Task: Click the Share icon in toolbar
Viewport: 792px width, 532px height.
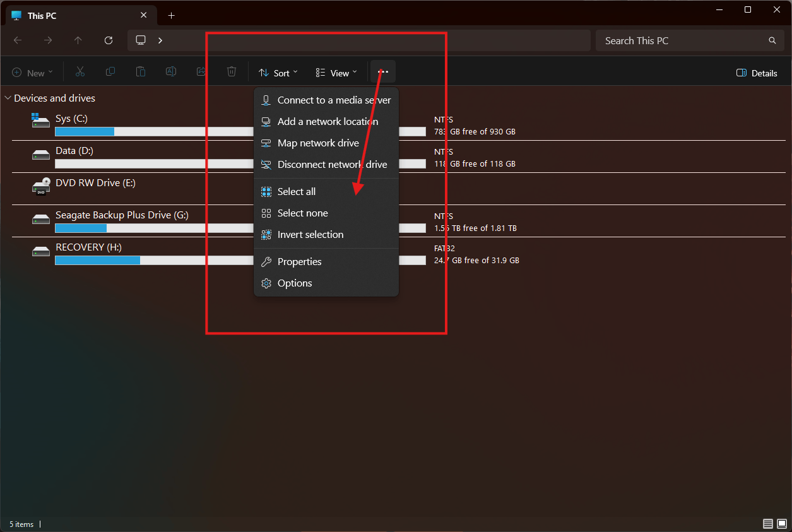Action: [201, 72]
